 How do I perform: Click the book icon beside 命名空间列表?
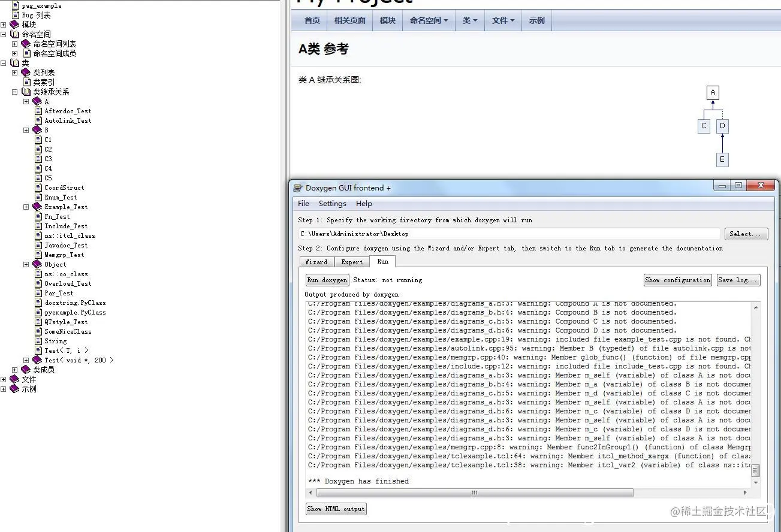pos(26,44)
